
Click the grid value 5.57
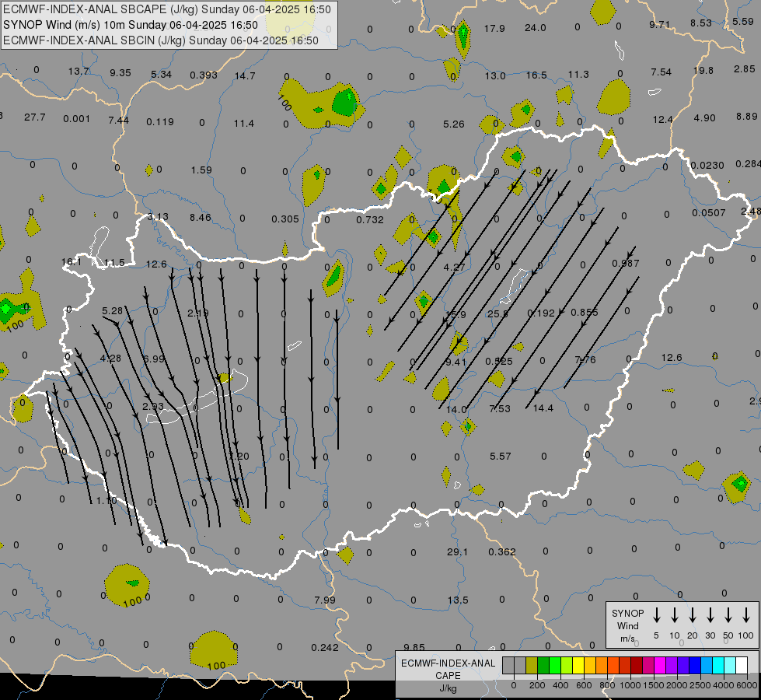coord(500,456)
